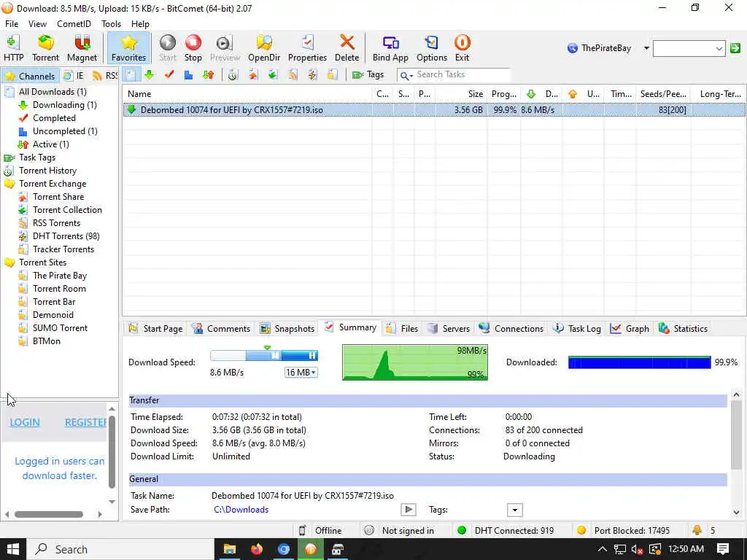Filter uncompleted tasks with blue block icon
The image size is (747, 560).
tap(189, 75)
